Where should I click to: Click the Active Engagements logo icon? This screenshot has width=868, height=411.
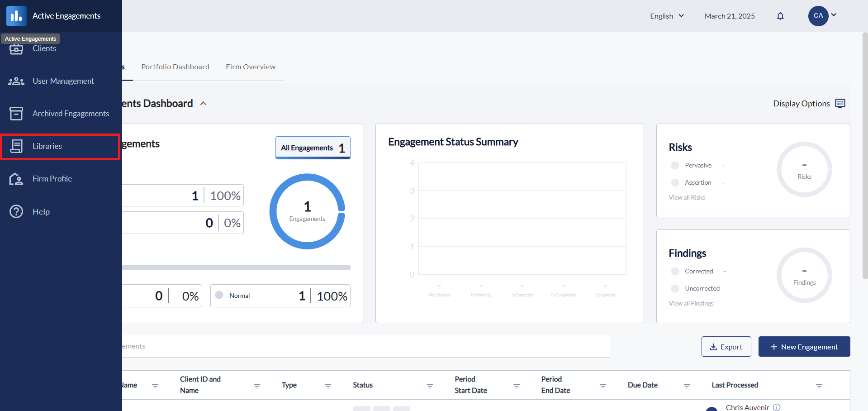tap(16, 16)
